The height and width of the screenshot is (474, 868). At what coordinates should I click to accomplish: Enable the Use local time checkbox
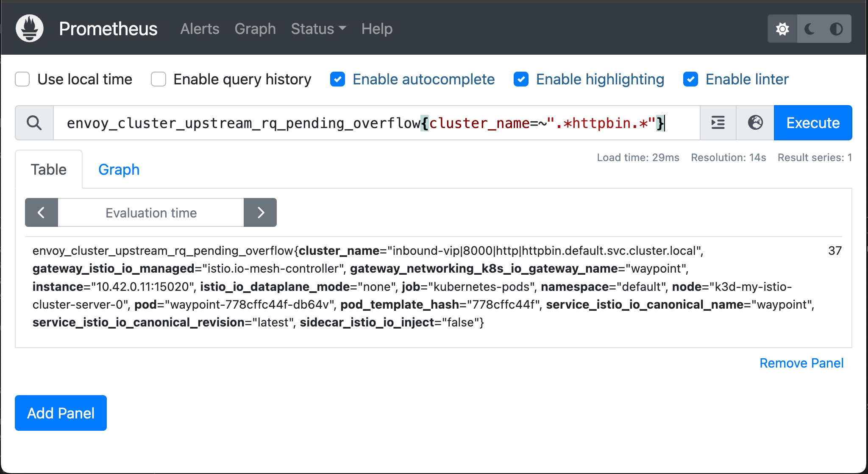coord(22,79)
